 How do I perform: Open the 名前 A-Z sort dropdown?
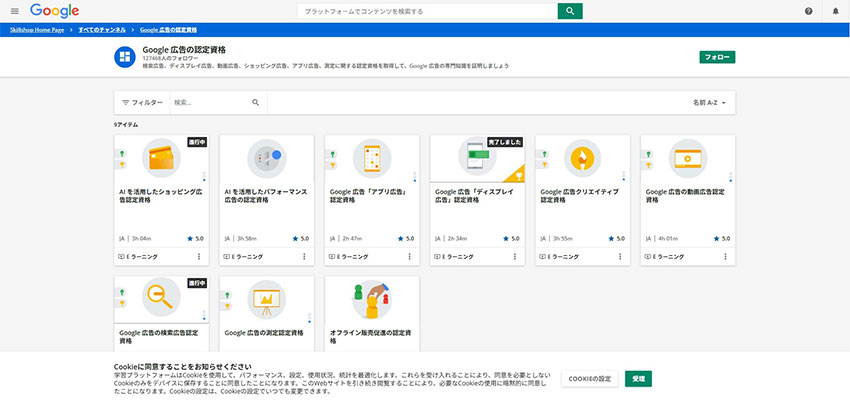tap(709, 102)
